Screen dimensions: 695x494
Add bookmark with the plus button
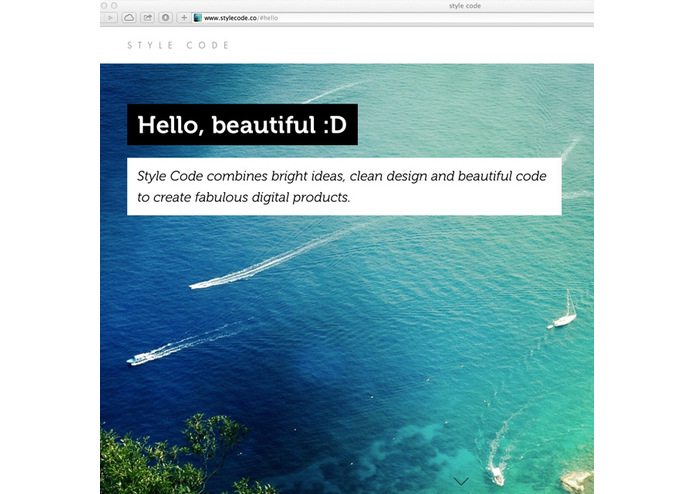184,18
